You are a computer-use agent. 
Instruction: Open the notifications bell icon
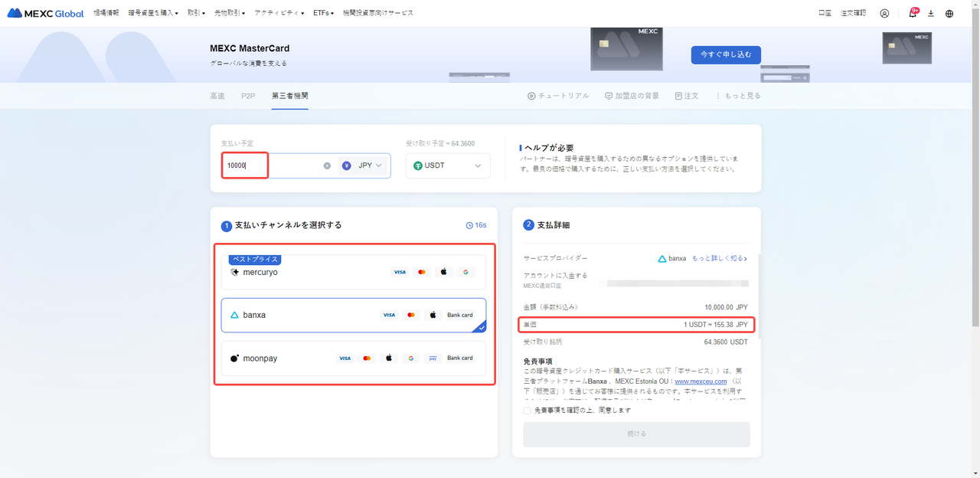tap(912, 14)
